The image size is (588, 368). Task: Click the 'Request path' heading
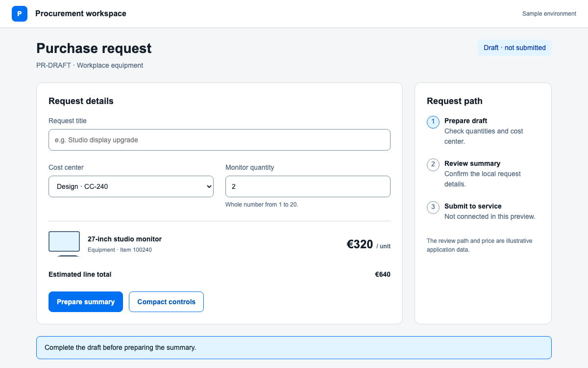(455, 101)
